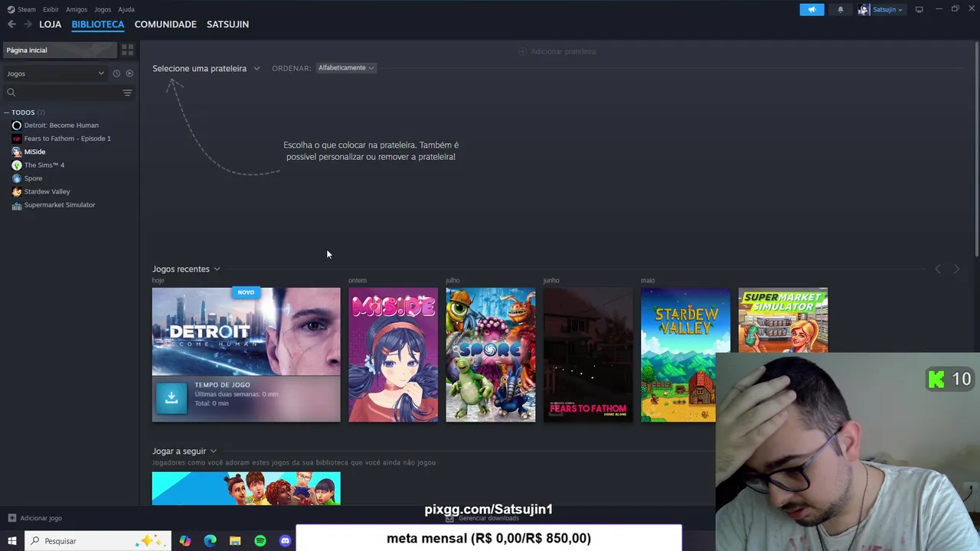Open the announcements megaphone button
Viewport: 980px width, 551px height.
click(812, 10)
